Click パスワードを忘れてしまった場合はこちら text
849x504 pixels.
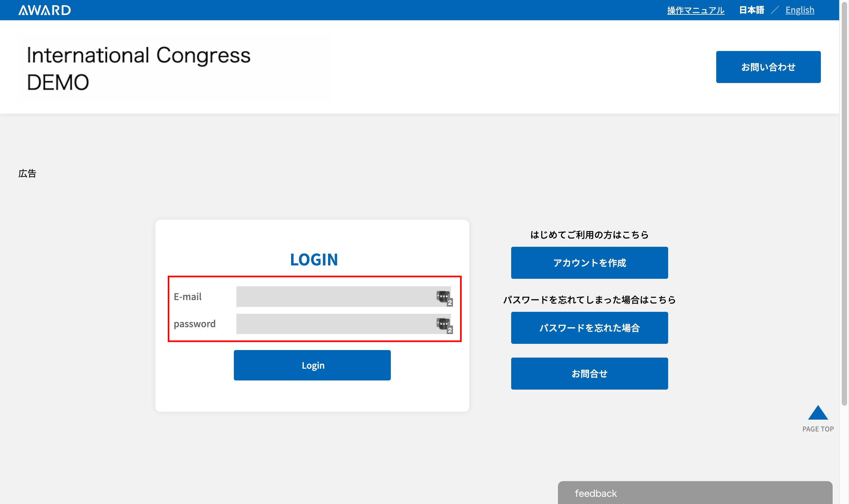point(589,299)
